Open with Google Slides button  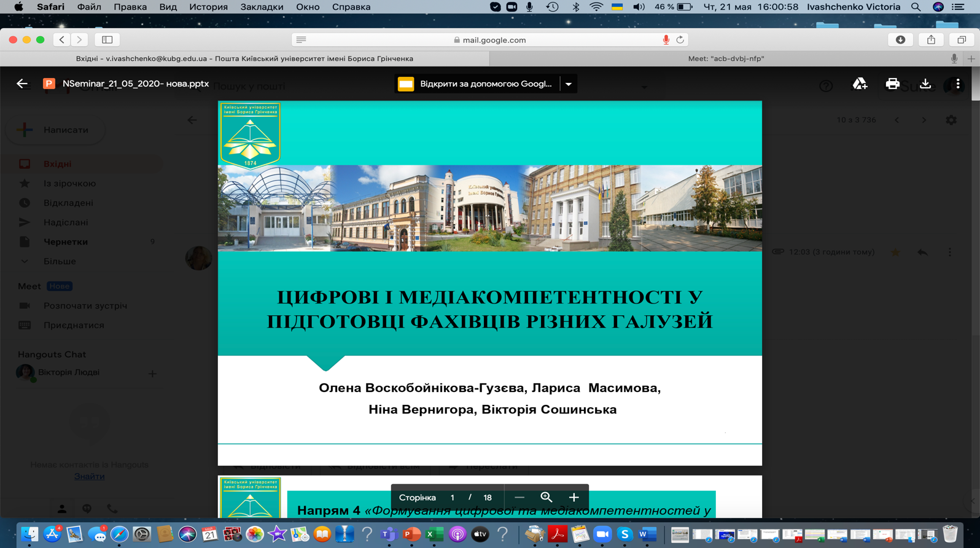coord(477,84)
